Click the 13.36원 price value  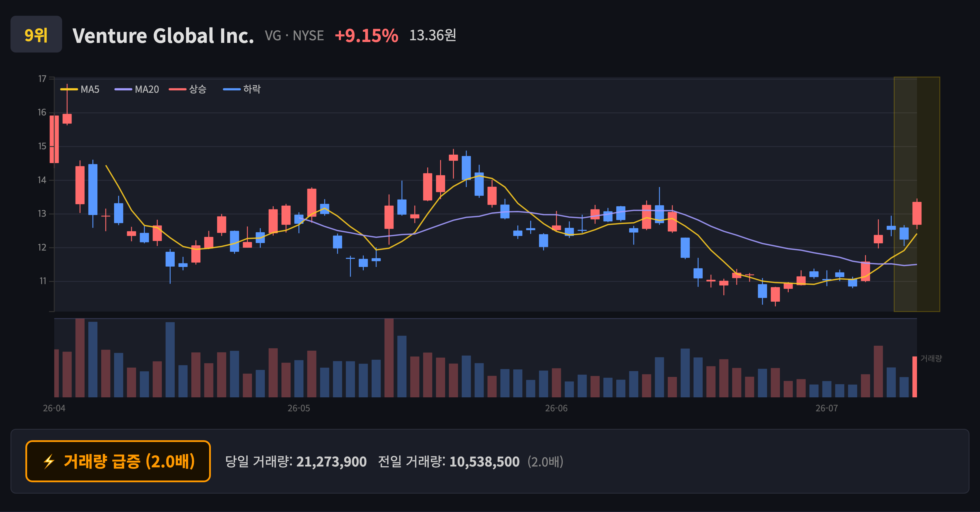tap(433, 35)
